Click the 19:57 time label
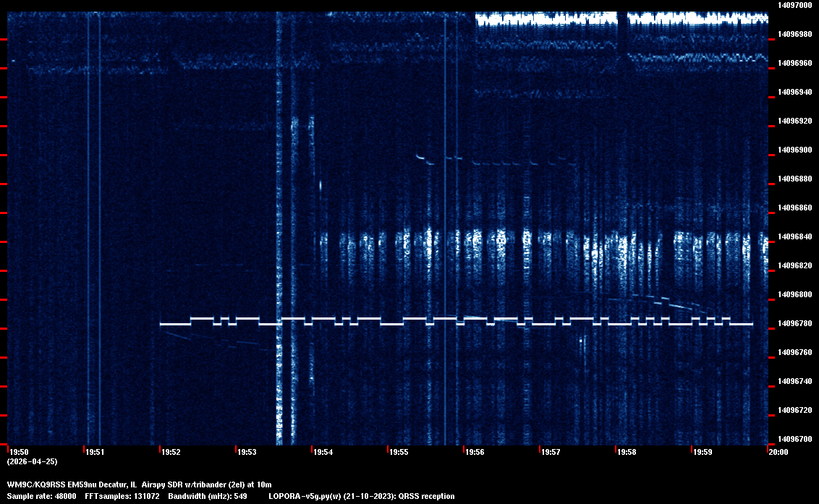 [551, 452]
